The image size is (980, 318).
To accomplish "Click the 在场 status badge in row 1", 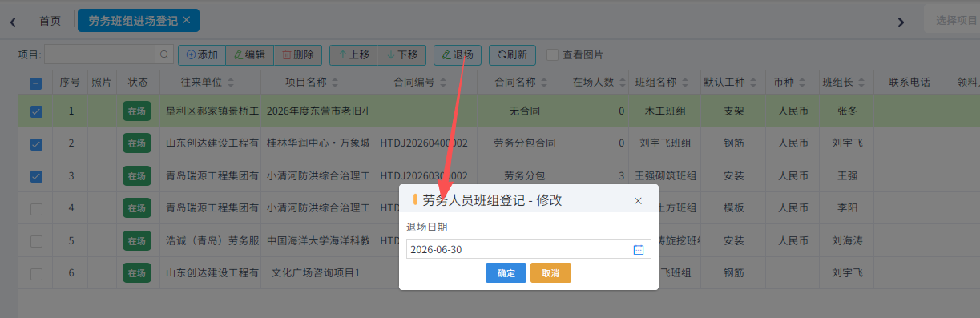I will pos(137,111).
